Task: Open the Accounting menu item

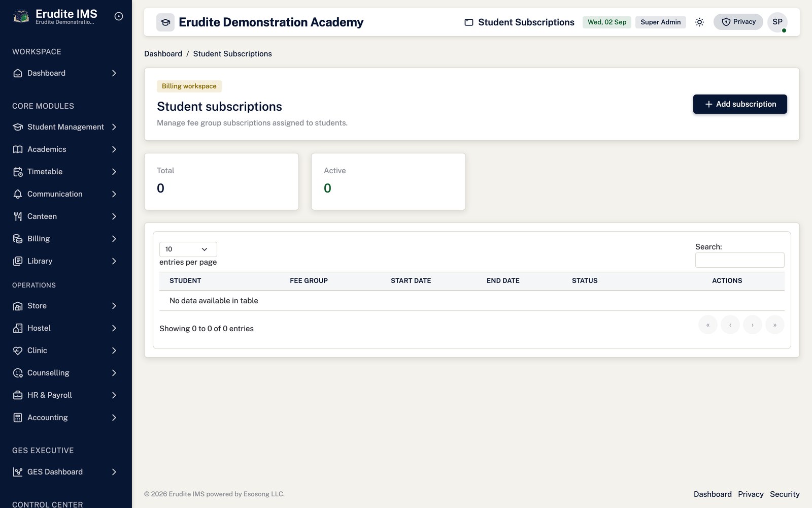Action: [x=66, y=418]
